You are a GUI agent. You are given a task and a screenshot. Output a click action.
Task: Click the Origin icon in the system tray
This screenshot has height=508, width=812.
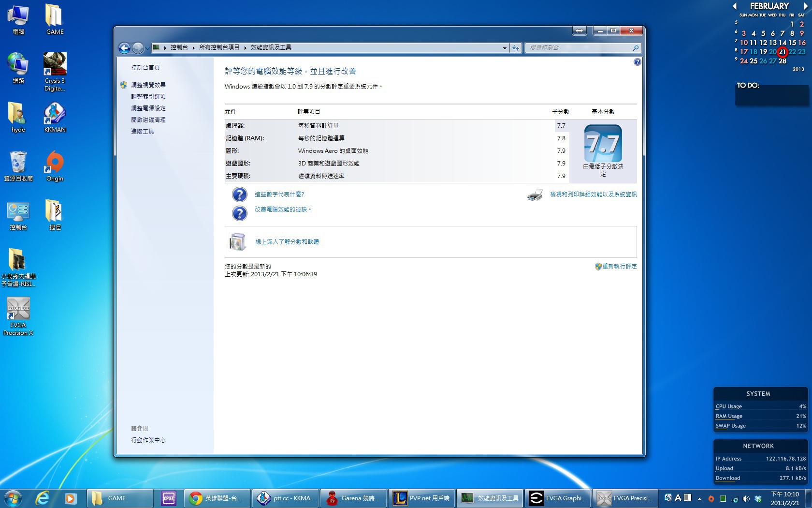pos(711,498)
